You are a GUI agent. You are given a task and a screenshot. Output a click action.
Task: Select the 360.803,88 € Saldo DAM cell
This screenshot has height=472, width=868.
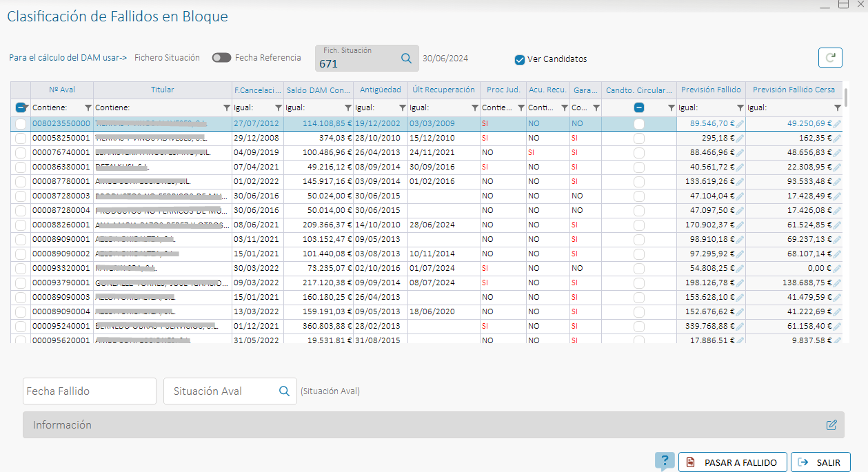[x=319, y=326]
